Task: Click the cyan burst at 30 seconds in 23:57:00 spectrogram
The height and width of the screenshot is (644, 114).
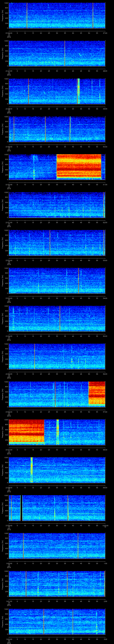Action: pyautogui.click(x=58, y=432)
